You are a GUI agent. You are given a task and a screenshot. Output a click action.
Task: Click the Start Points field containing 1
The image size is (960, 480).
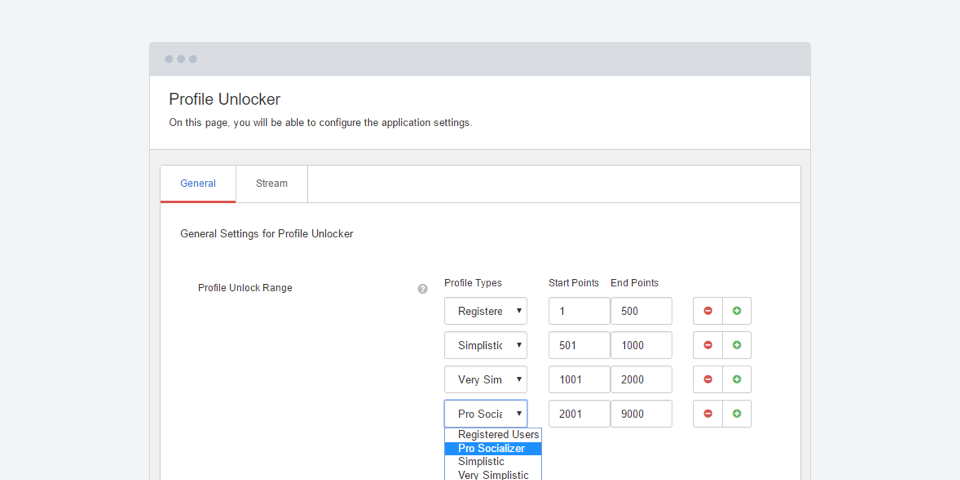[x=578, y=311]
